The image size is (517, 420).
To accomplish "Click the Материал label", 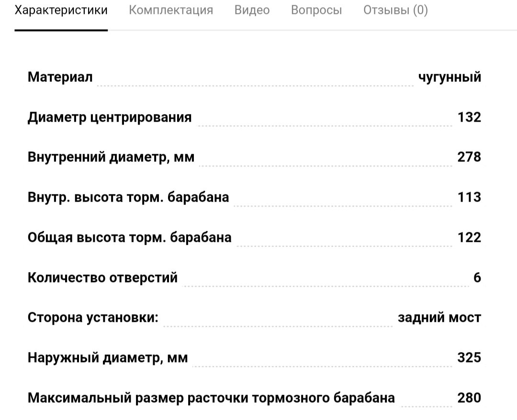I will 60,77.
